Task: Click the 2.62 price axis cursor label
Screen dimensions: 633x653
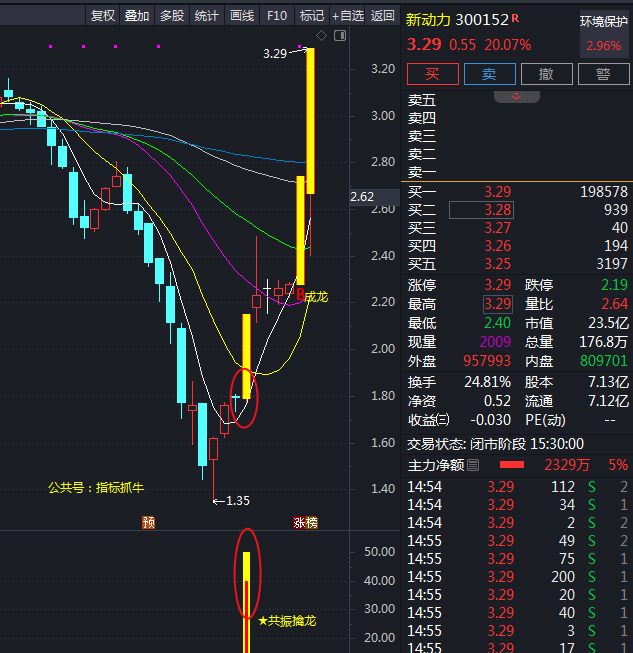Action: pyautogui.click(x=362, y=197)
